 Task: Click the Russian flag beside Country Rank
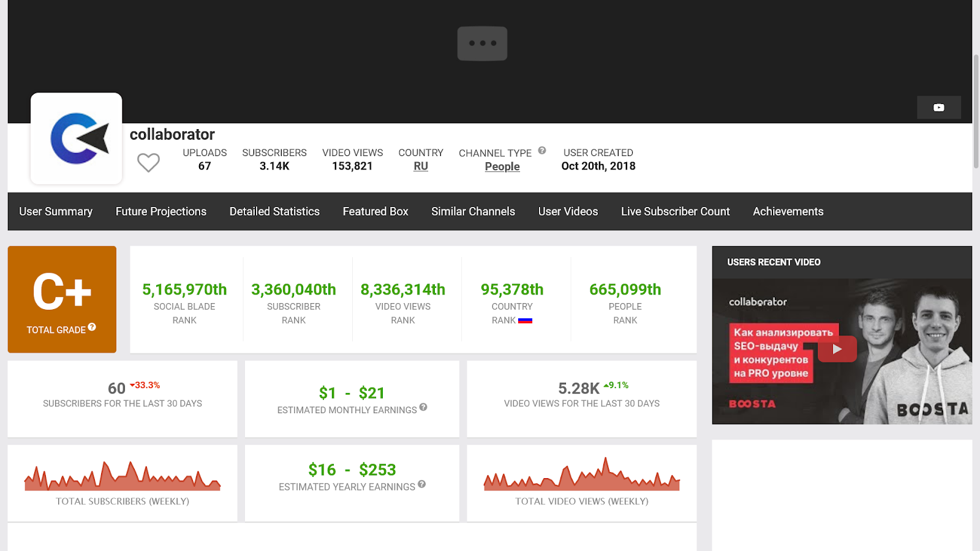coord(526,320)
